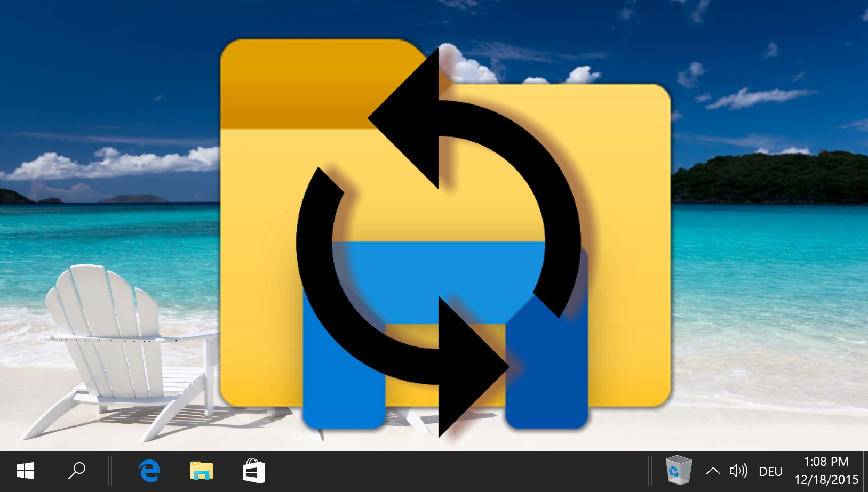Open the Windows Store from the taskbar
This screenshot has width=868, height=492.
254,471
